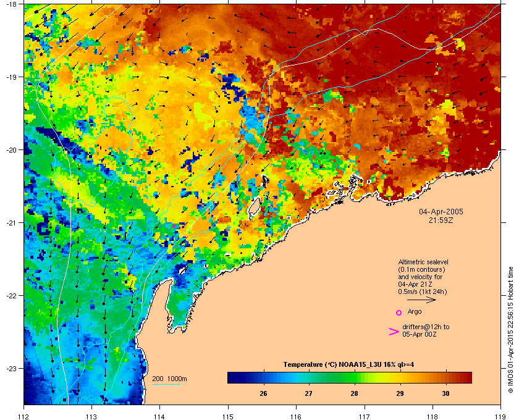Click the dark red end of colorbar
Image resolution: width=519 pixels, height=420 pixels.
pyautogui.click(x=466, y=377)
